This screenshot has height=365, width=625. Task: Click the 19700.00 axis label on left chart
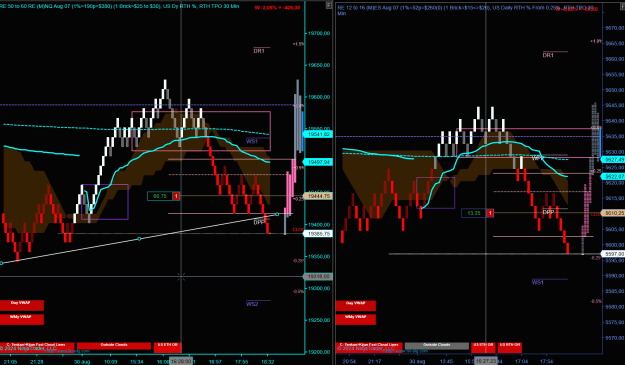click(x=319, y=33)
